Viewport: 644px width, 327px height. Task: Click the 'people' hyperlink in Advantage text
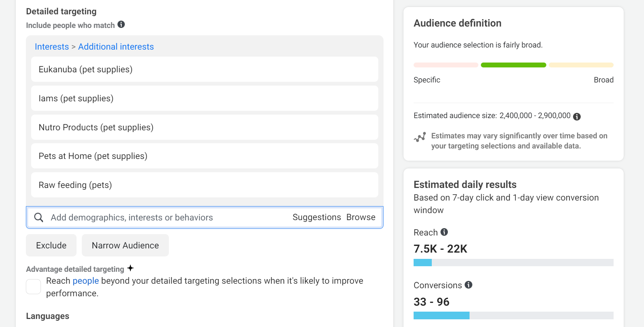click(86, 281)
